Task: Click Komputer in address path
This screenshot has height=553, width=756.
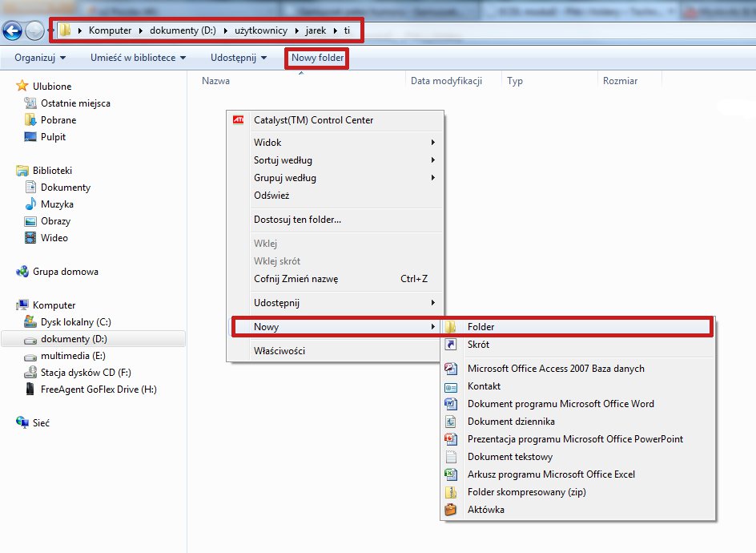Action: click(x=110, y=30)
